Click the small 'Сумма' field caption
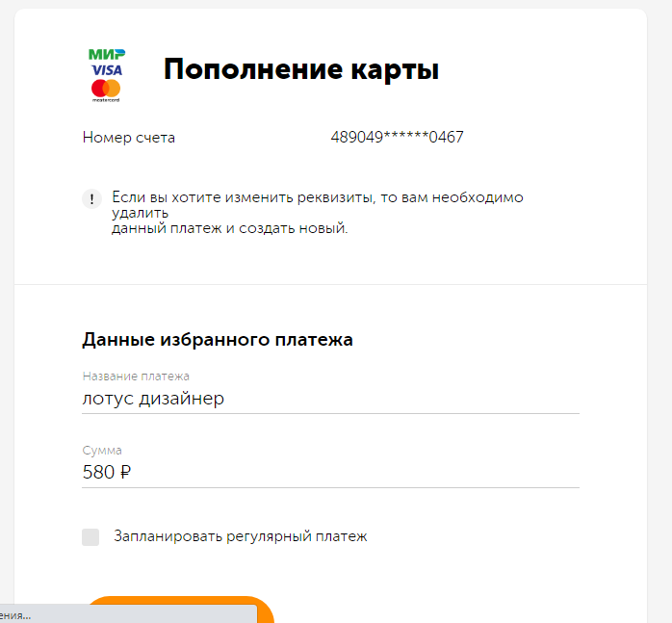Image resolution: width=672 pixels, height=623 pixels. [102, 450]
